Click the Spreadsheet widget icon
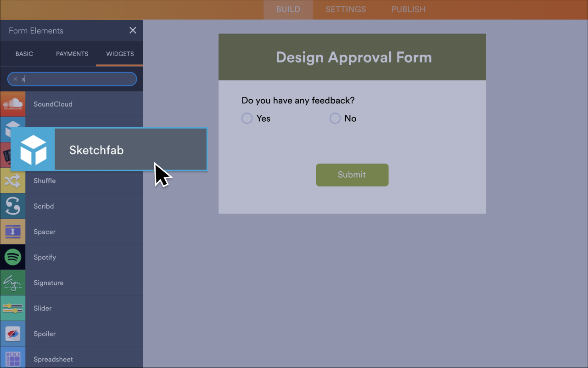The width and height of the screenshot is (588, 368). (13, 359)
